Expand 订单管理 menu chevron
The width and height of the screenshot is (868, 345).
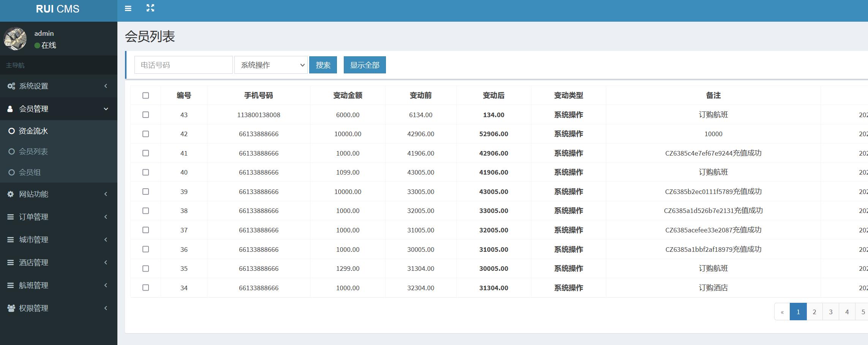pyautogui.click(x=106, y=217)
